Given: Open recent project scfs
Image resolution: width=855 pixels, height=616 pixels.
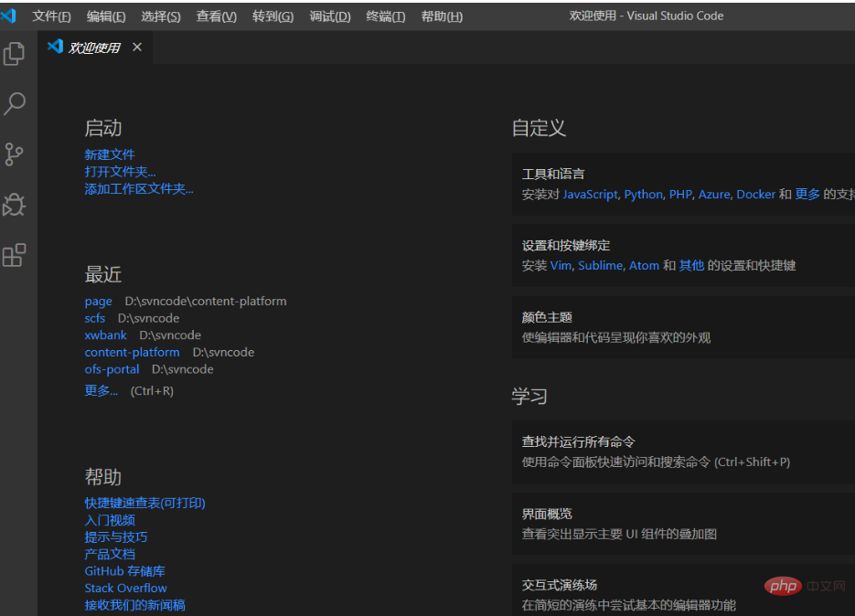Looking at the screenshot, I should (95, 318).
